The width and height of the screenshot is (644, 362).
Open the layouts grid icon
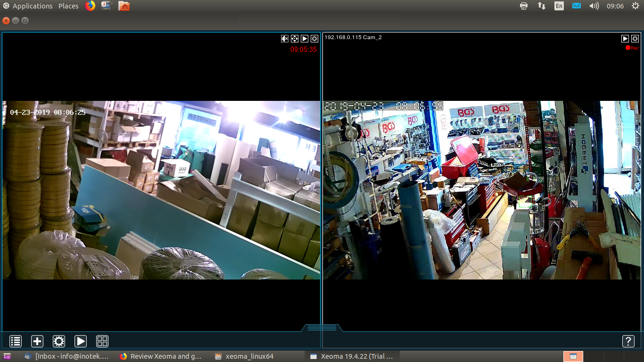point(102,341)
